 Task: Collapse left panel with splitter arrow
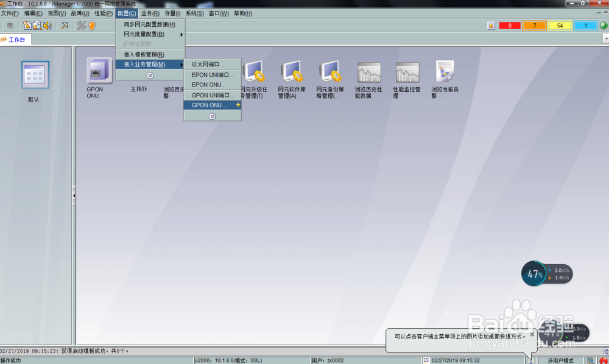tap(74, 195)
